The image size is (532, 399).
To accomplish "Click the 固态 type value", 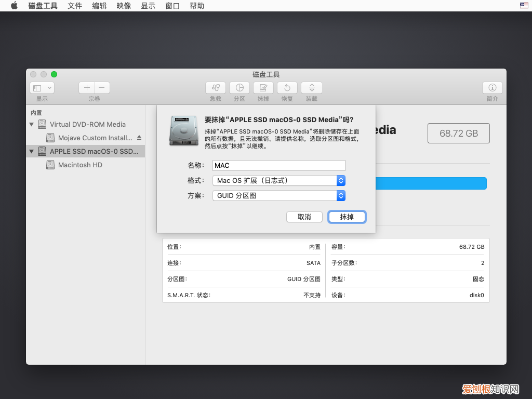I will click(478, 279).
